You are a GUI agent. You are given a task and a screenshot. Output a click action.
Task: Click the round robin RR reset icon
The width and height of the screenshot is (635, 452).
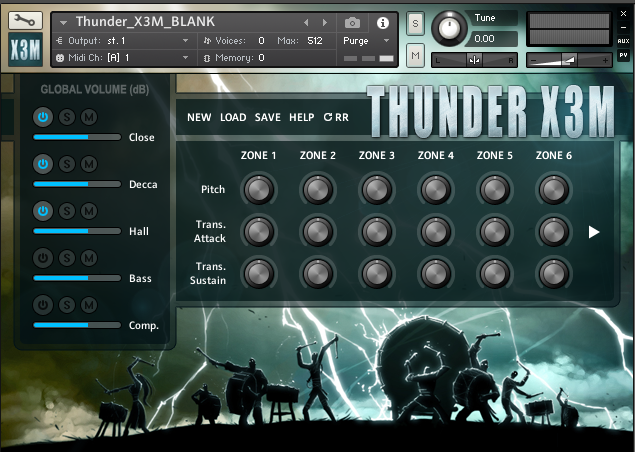[x=335, y=117]
